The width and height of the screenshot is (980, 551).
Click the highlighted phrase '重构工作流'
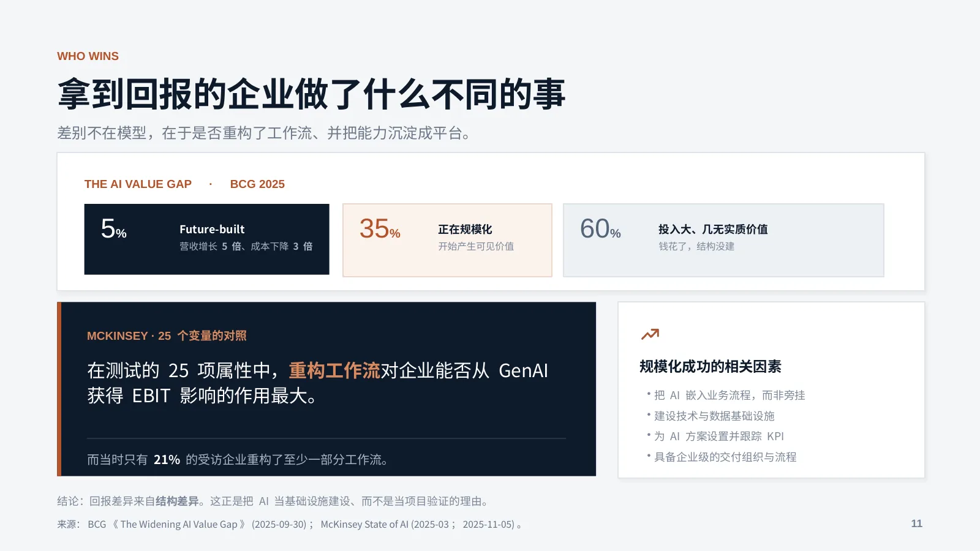[334, 370]
